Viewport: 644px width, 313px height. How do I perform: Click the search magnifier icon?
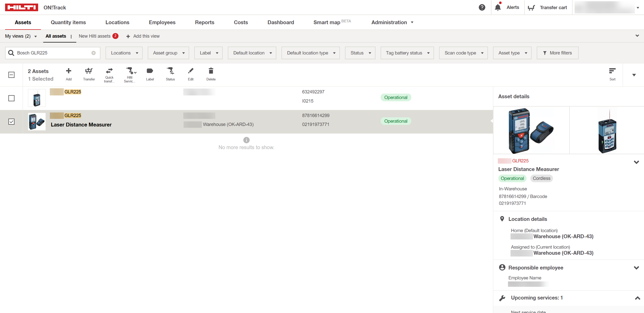tap(11, 53)
